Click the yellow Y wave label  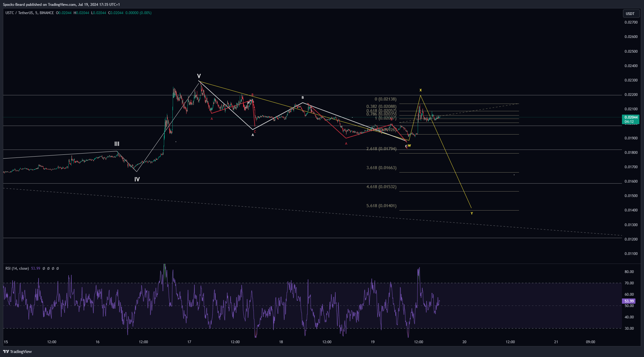472,213
